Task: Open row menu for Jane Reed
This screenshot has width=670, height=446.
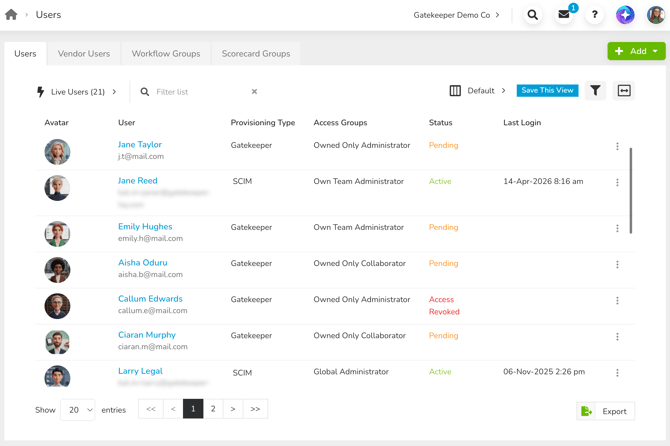Action: (617, 182)
